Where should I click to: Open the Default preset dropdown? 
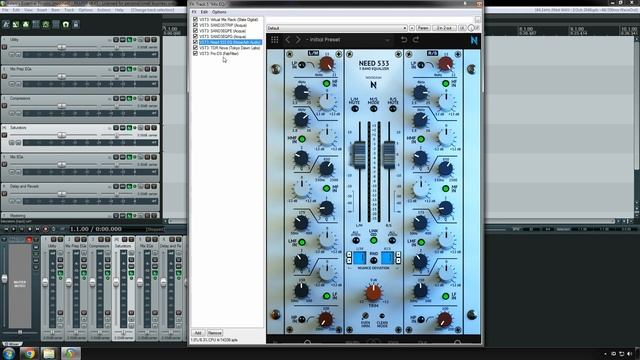[x=337, y=28]
